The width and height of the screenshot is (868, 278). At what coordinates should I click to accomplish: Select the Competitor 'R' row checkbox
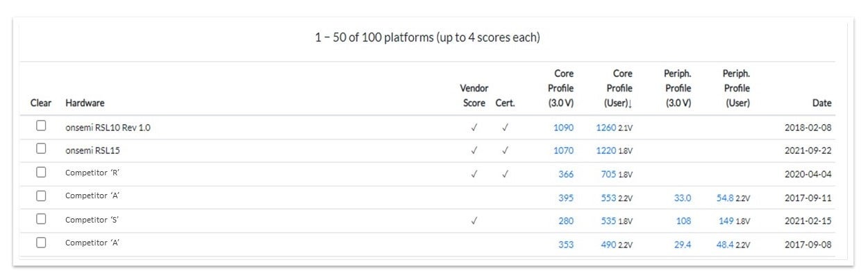41,173
